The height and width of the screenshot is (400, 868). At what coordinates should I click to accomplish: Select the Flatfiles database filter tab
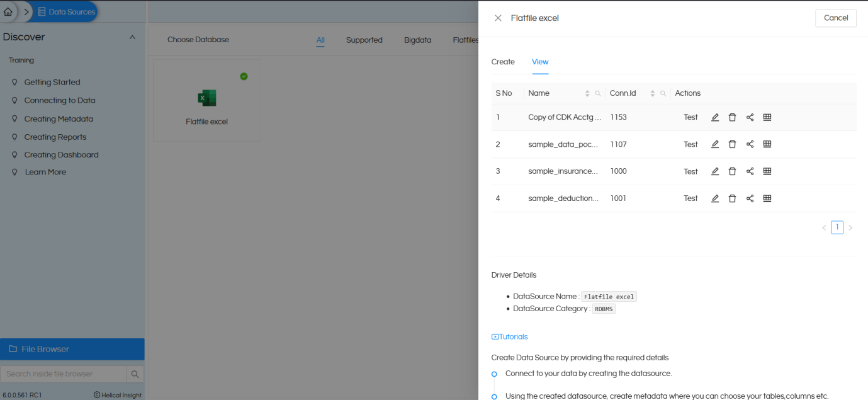click(466, 40)
